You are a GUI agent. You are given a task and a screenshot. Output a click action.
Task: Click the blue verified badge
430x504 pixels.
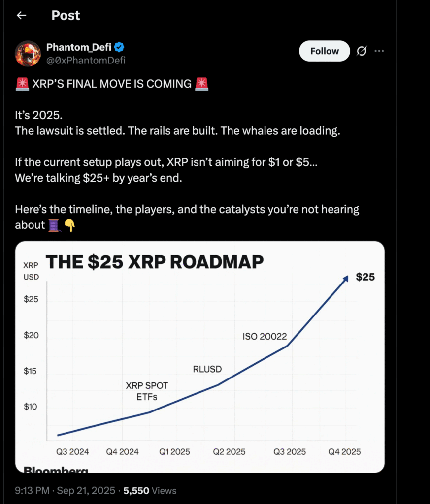[x=119, y=48]
